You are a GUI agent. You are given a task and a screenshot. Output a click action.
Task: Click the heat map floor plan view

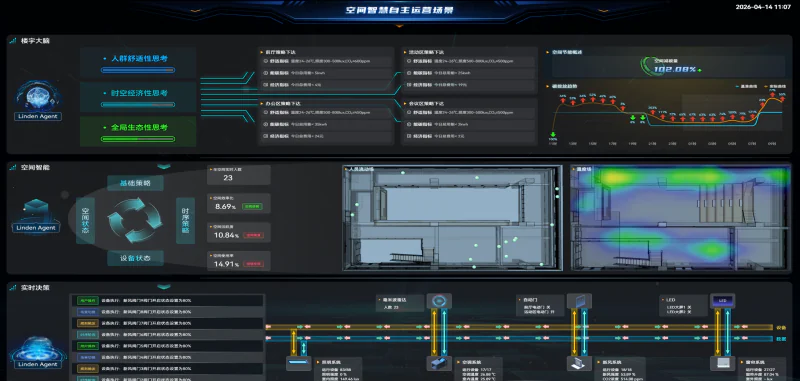point(681,217)
